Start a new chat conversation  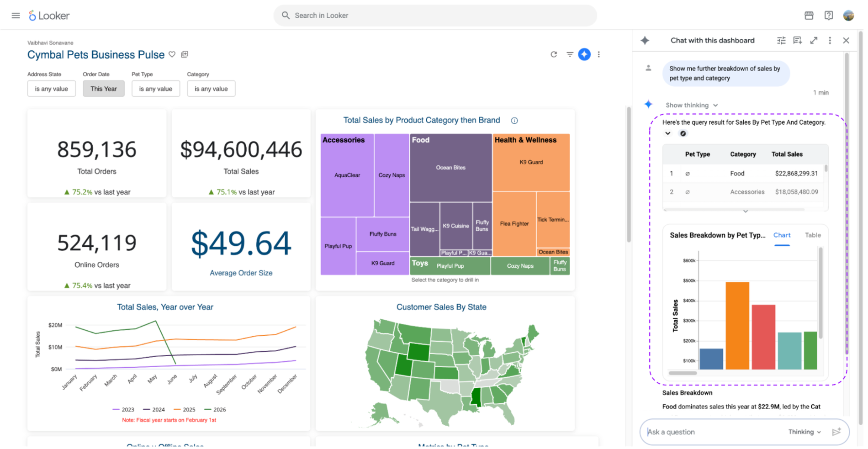(x=798, y=41)
